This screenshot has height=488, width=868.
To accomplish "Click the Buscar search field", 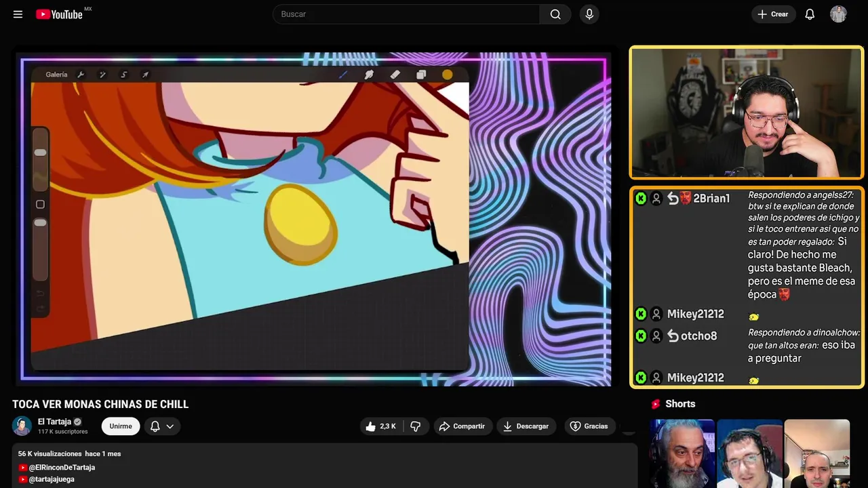I will tap(406, 14).
